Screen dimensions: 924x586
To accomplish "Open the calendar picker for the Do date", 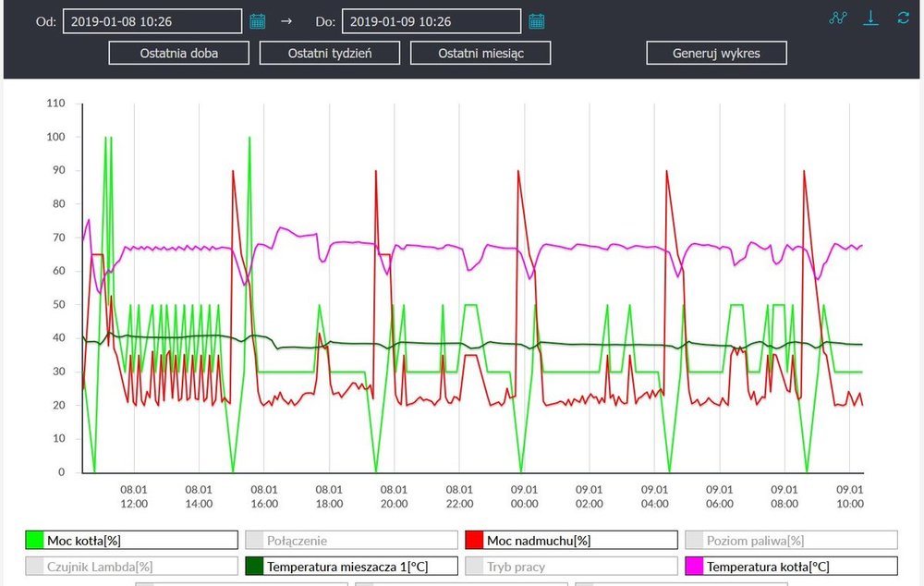I will coord(536,20).
